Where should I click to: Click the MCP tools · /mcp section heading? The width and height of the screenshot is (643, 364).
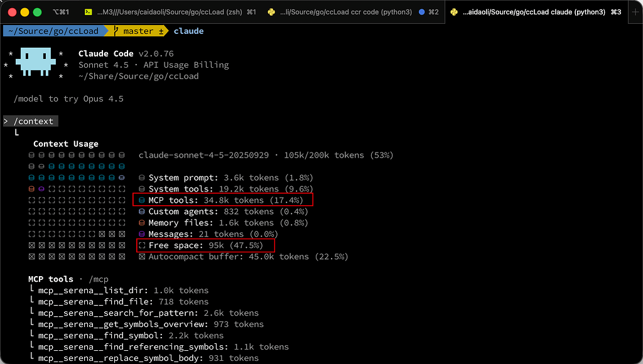click(68, 279)
